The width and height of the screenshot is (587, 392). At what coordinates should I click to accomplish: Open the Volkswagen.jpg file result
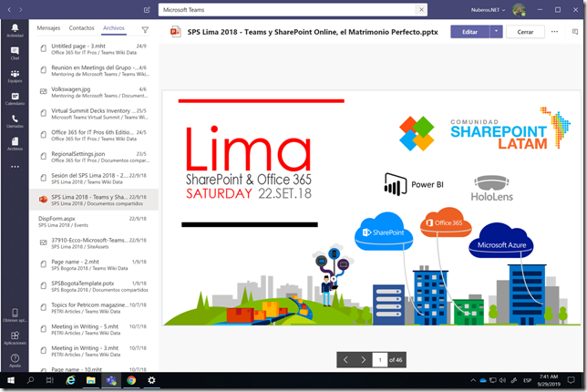(x=94, y=92)
